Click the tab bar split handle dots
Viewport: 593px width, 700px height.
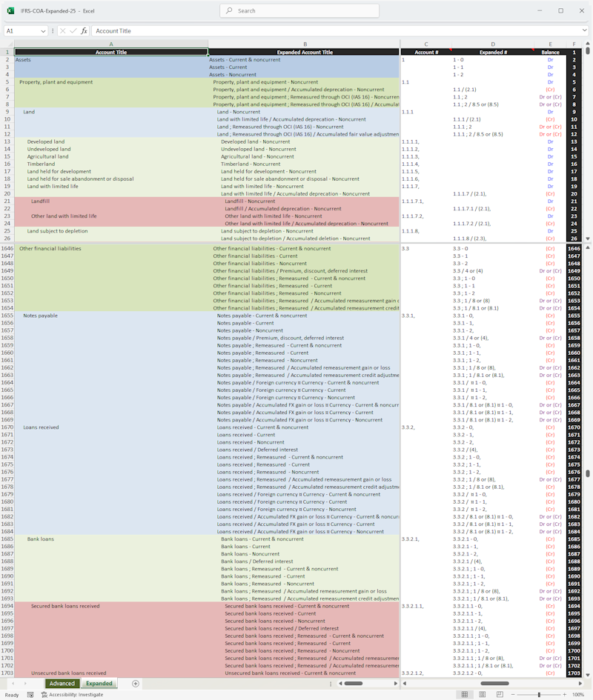pos(331,684)
